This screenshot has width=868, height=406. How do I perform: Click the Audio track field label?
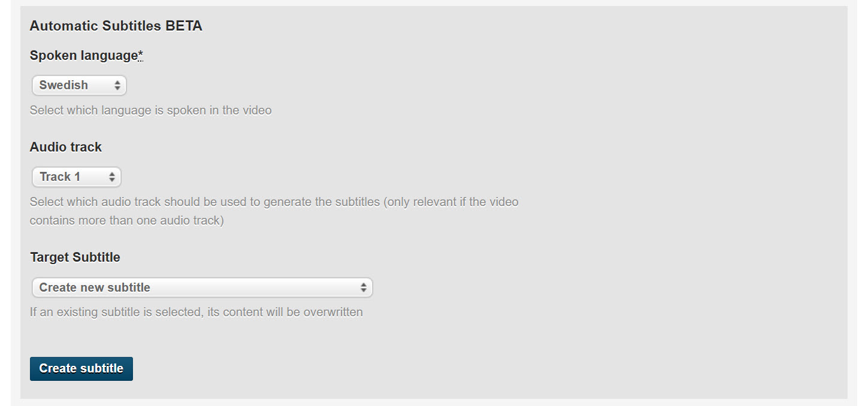[66, 147]
